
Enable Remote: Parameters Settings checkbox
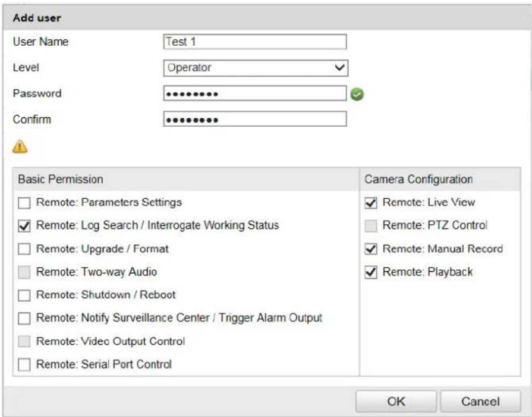tap(24, 203)
